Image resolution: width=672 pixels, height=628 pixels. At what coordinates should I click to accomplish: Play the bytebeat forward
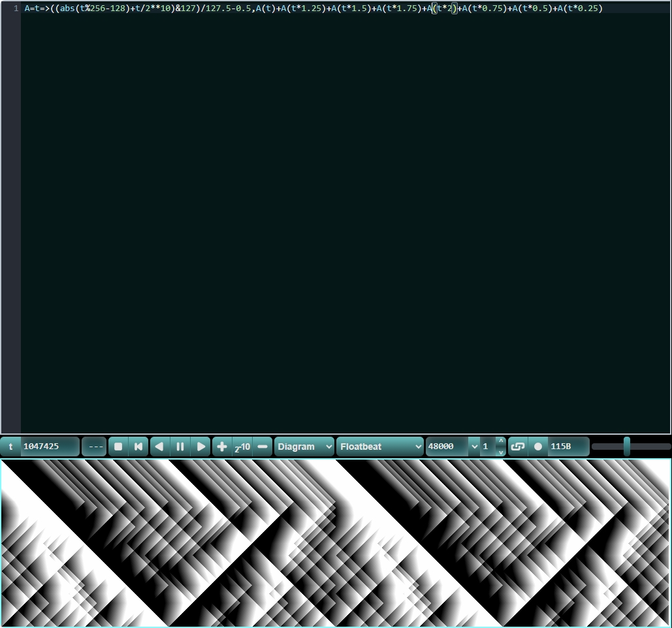pos(201,447)
